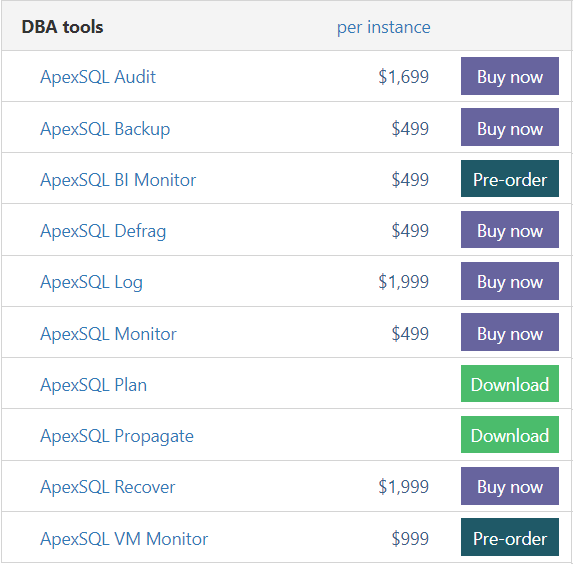Download ApexSQL Propagate
This screenshot has width=573, height=564.
510,435
